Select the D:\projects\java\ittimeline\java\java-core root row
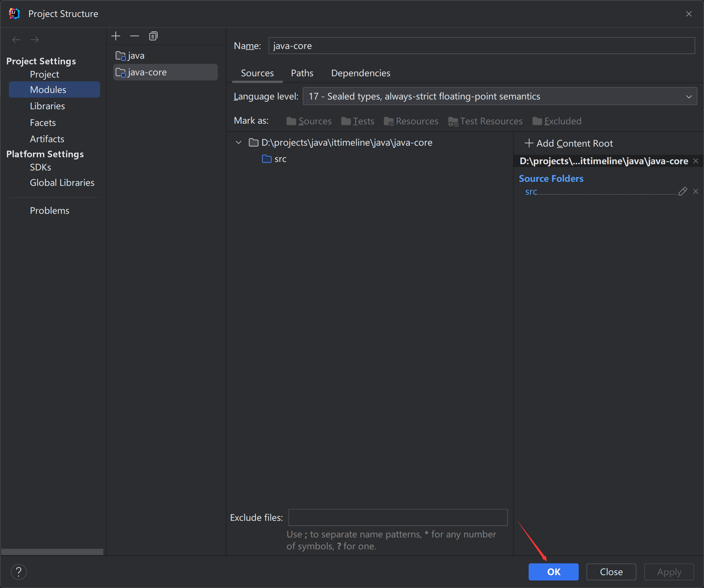The image size is (704, 588). 341,143
